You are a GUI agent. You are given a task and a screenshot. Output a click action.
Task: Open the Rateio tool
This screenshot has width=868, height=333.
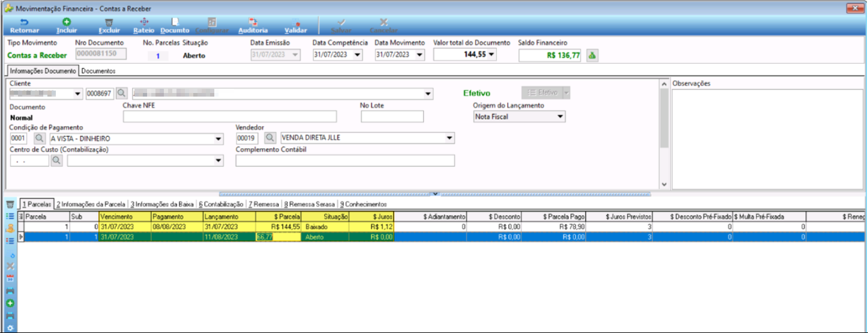[x=143, y=25]
